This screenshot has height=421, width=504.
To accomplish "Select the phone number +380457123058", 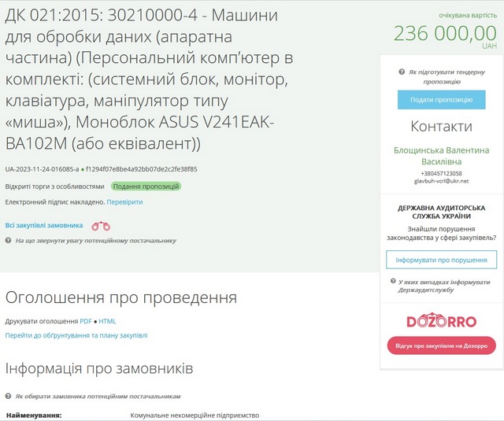I will click(x=441, y=173).
